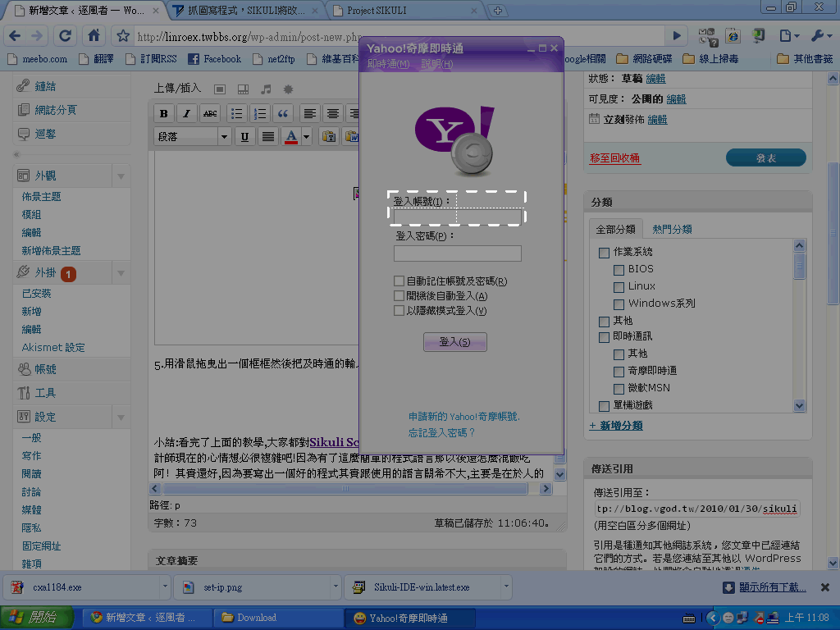Image resolution: width=840 pixels, height=630 pixels.
Task: Tick the 奇摩即時通 category checkbox
Action: (x=619, y=372)
